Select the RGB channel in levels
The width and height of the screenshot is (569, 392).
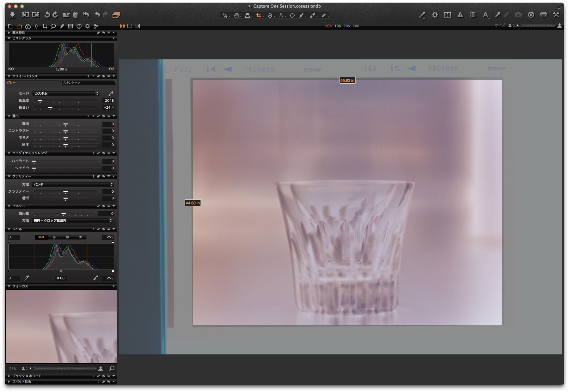(41, 237)
